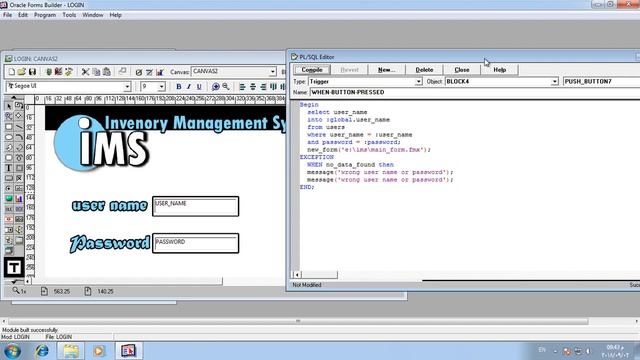Select the Rounded Rectangle tool
The image size is (640, 360).
coord(9,158)
